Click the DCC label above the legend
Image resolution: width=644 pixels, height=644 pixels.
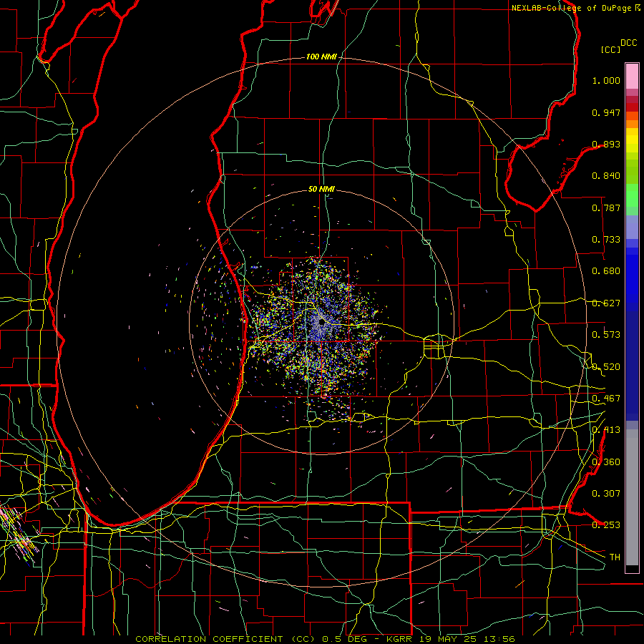[628, 43]
